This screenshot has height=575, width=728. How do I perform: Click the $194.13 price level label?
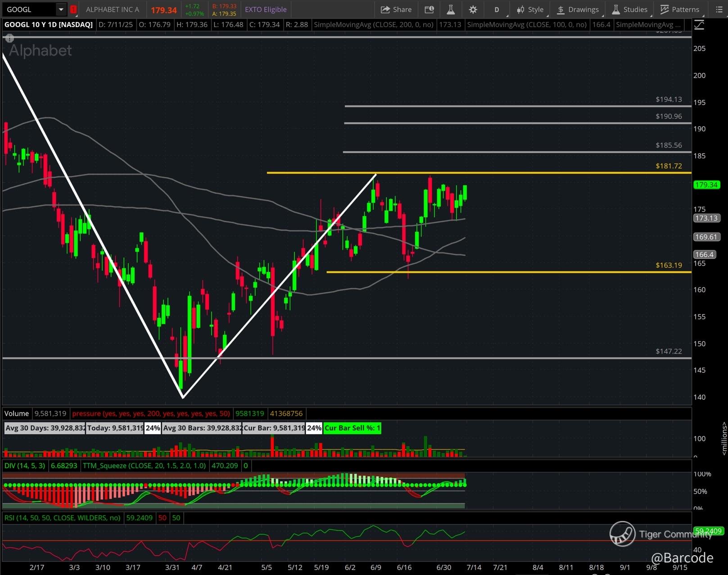[x=669, y=100]
